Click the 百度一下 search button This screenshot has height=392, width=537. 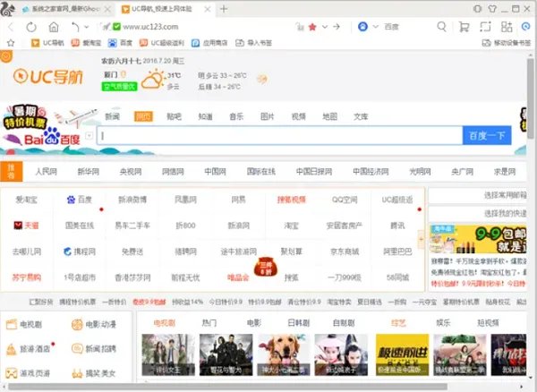[487, 135]
